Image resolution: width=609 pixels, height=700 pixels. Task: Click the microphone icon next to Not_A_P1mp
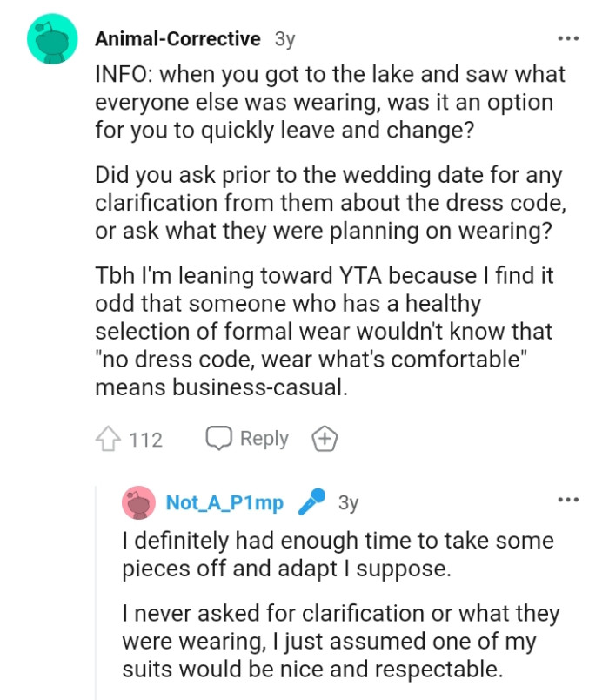[x=311, y=500]
